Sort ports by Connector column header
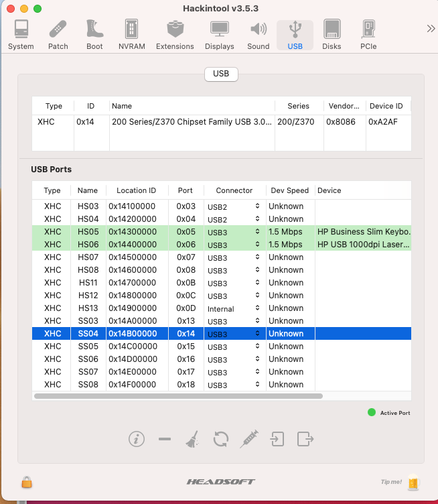The image size is (438, 504). pos(234,190)
